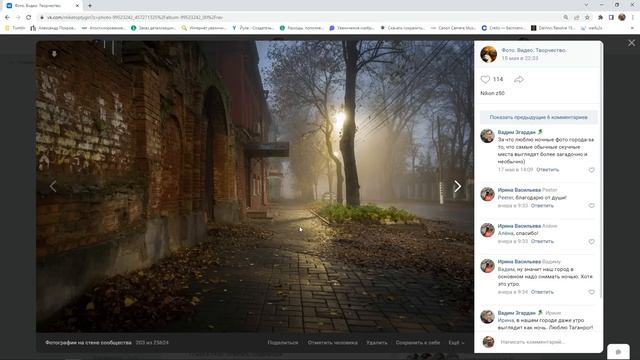Like the 'благодарю от души' comment
The height and width of the screenshot is (360, 640).
click(x=591, y=206)
